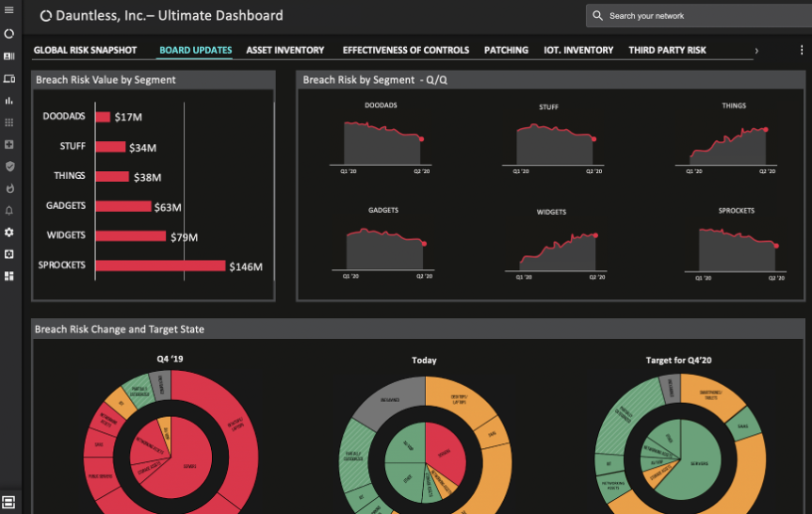Click the Sprockets $146M bar
The image size is (812, 514).
(x=160, y=265)
